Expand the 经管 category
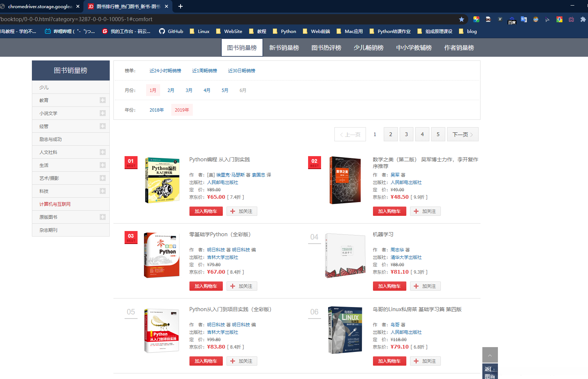The image size is (588, 379). (103, 126)
